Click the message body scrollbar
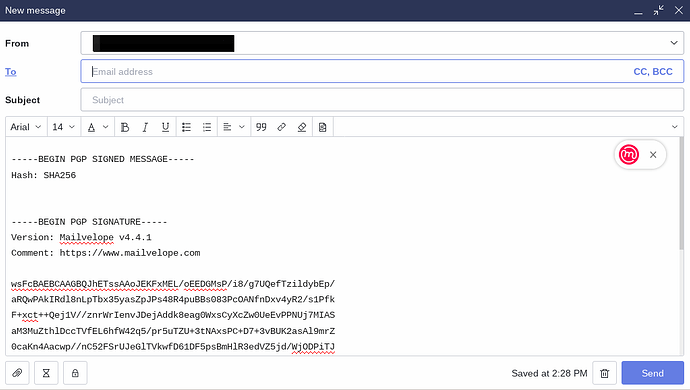 (x=681, y=194)
